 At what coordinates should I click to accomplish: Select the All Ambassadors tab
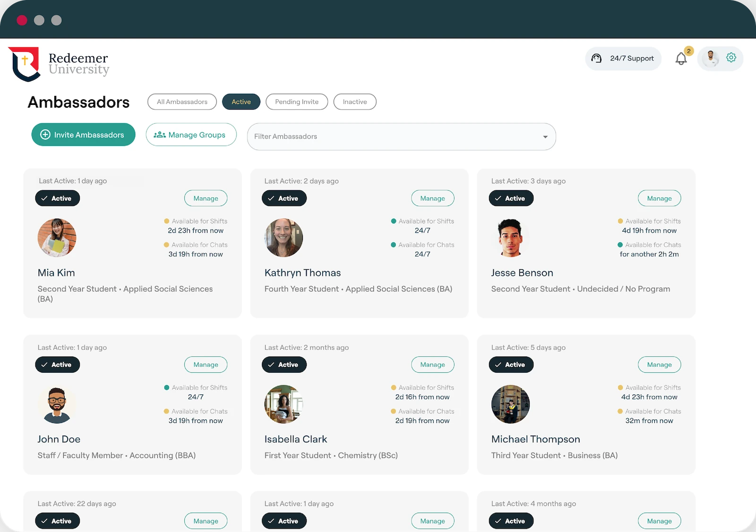point(182,102)
